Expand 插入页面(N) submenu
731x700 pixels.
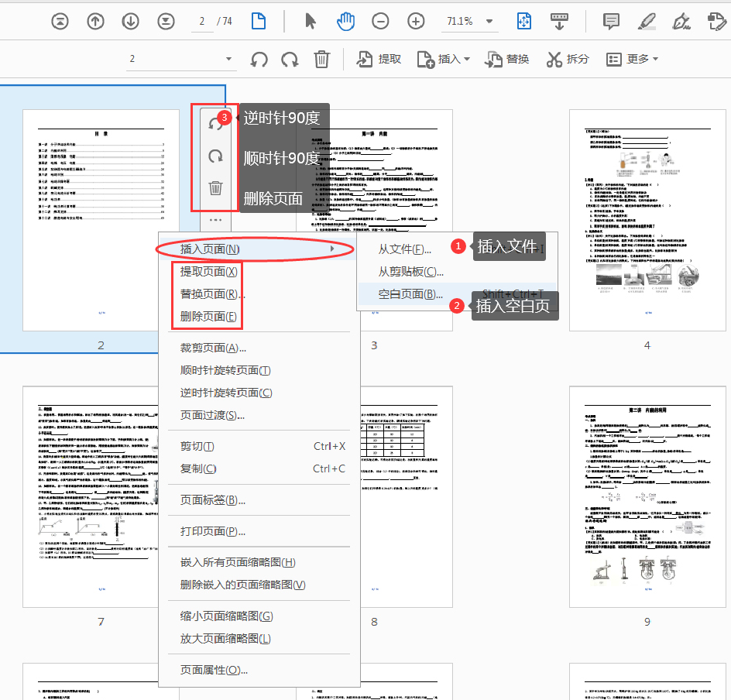tap(259, 249)
